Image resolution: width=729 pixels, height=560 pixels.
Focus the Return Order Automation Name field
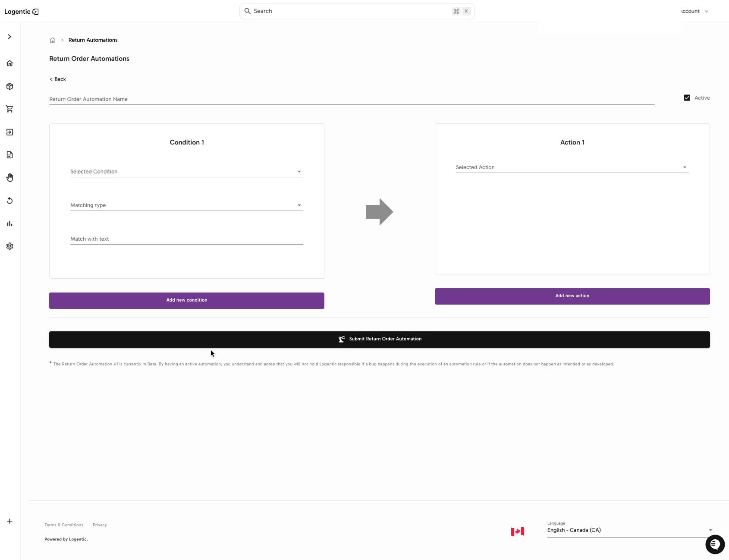[x=352, y=99]
